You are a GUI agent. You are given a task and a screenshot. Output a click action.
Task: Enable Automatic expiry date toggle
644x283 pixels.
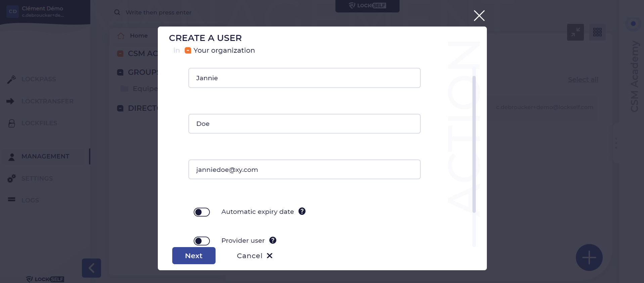(x=201, y=212)
